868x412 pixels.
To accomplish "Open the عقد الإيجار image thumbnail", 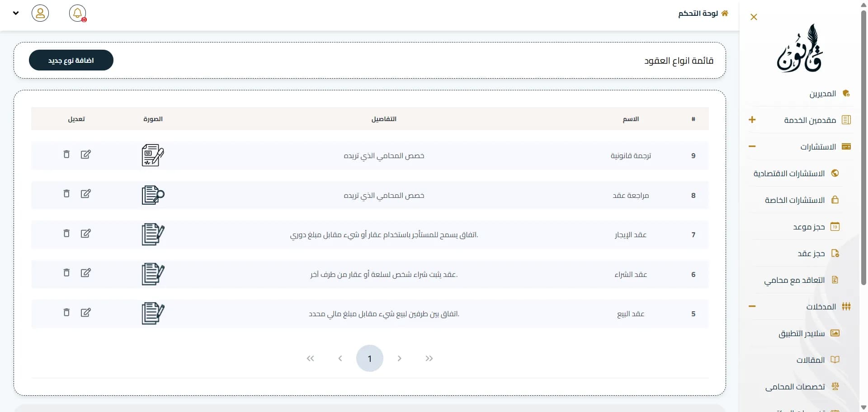I will 153,234.
